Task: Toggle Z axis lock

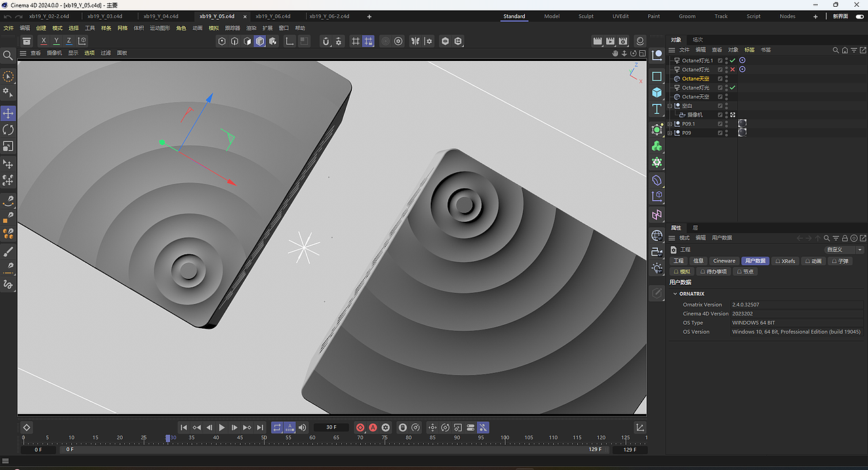Action: click(x=68, y=41)
